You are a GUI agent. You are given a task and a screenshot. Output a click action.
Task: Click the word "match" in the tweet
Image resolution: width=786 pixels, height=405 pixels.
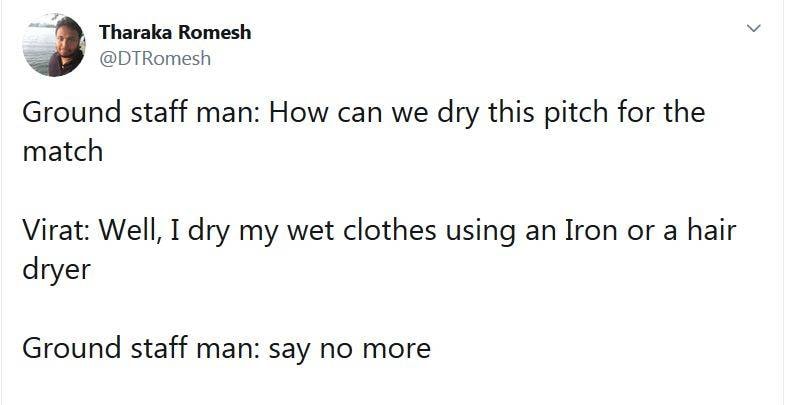tap(62, 151)
